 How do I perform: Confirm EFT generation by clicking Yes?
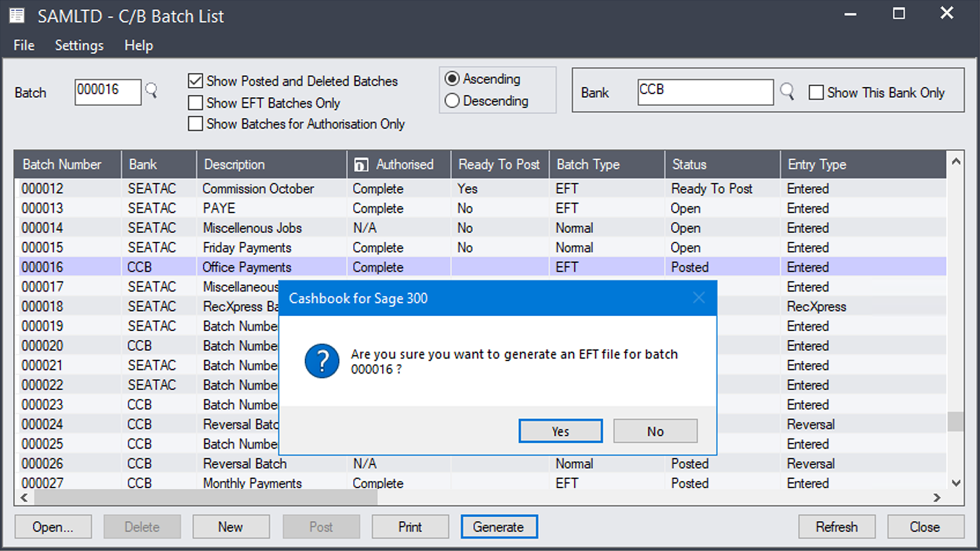560,431
